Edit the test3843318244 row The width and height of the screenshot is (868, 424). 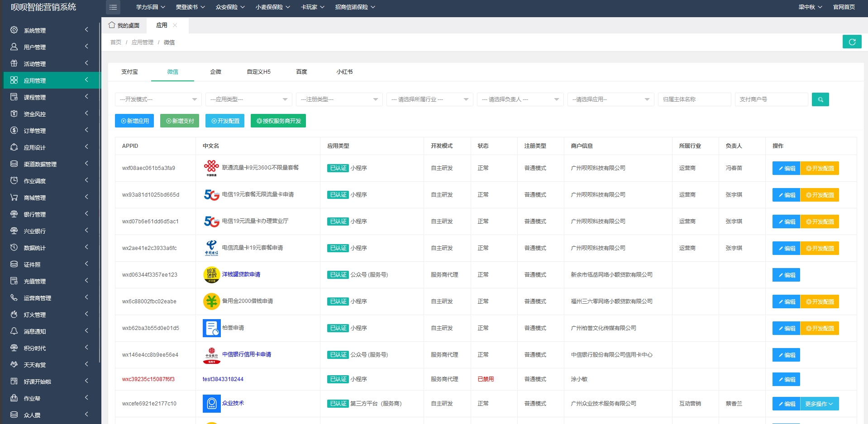786,379
